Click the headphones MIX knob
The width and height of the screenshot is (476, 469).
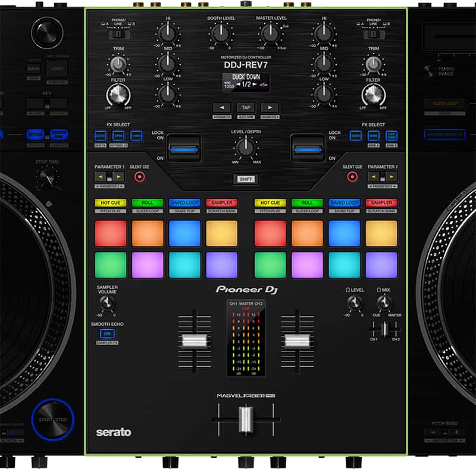pyautogui.click(x=384, y=302)
